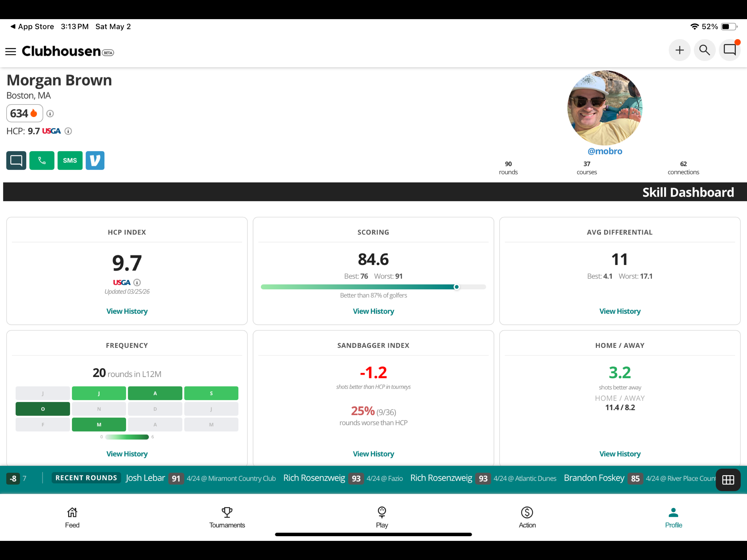Open the Profile tab

click(x=673, y=517)
